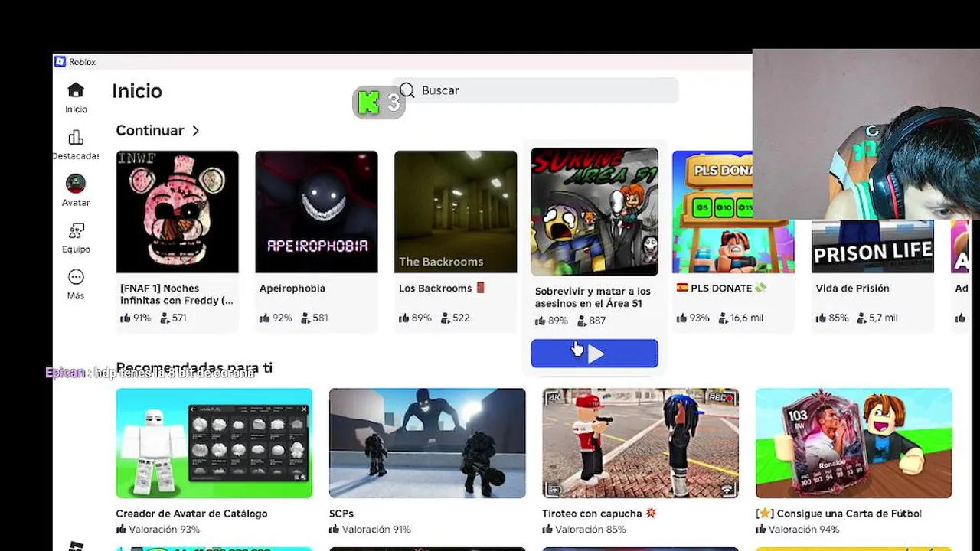
Task: Click the PLS DONATE game title
Action: coord(721,289)
